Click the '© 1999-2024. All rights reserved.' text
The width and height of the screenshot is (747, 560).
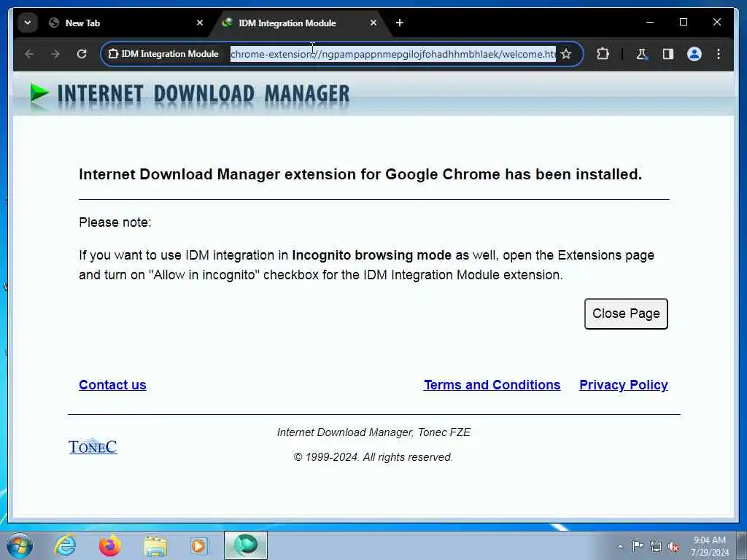373,457
